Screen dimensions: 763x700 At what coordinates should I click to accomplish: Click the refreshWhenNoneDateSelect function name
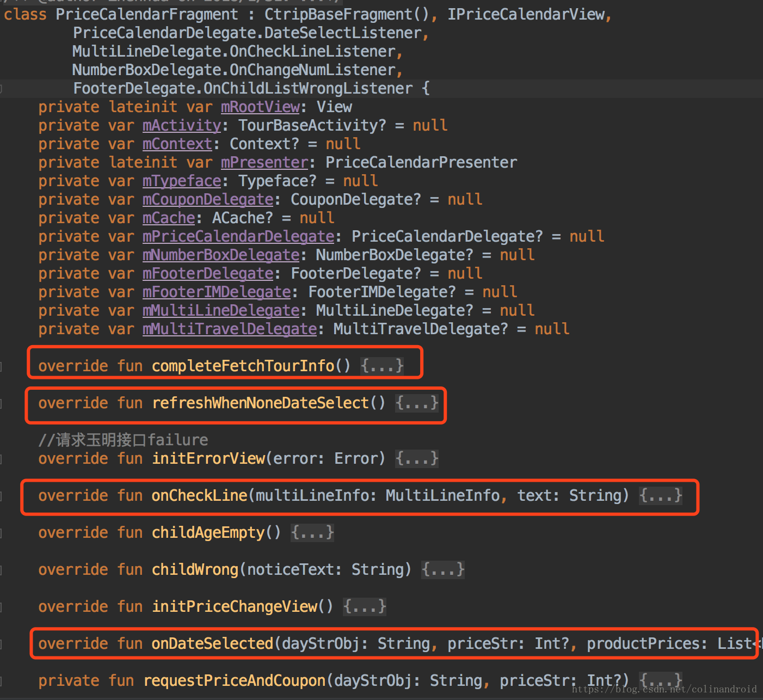point(260,403)
